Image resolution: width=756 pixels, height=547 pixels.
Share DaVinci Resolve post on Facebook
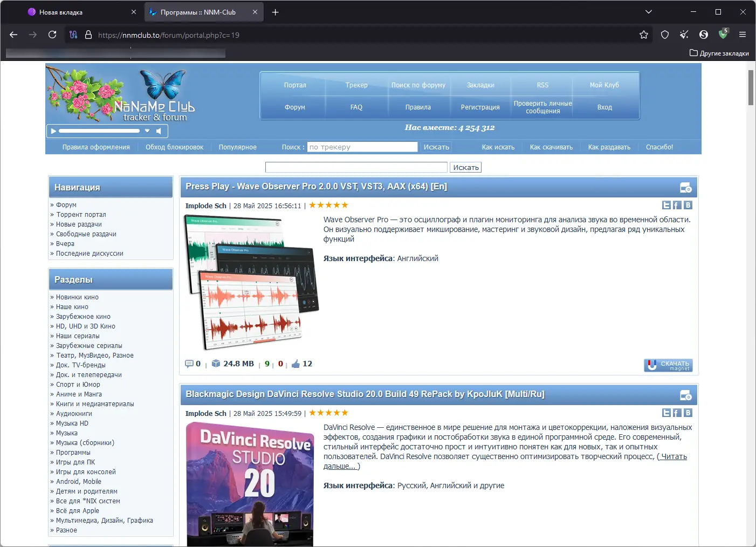pyautogui.click(x=677, y=413)
